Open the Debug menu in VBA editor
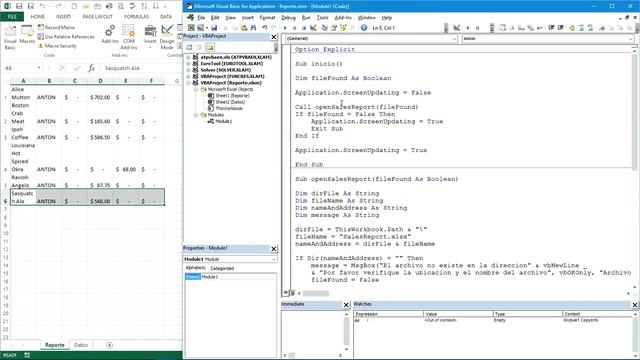Viewport: 640px width, 360px height. pyautogui.click(x=288, y=18)
